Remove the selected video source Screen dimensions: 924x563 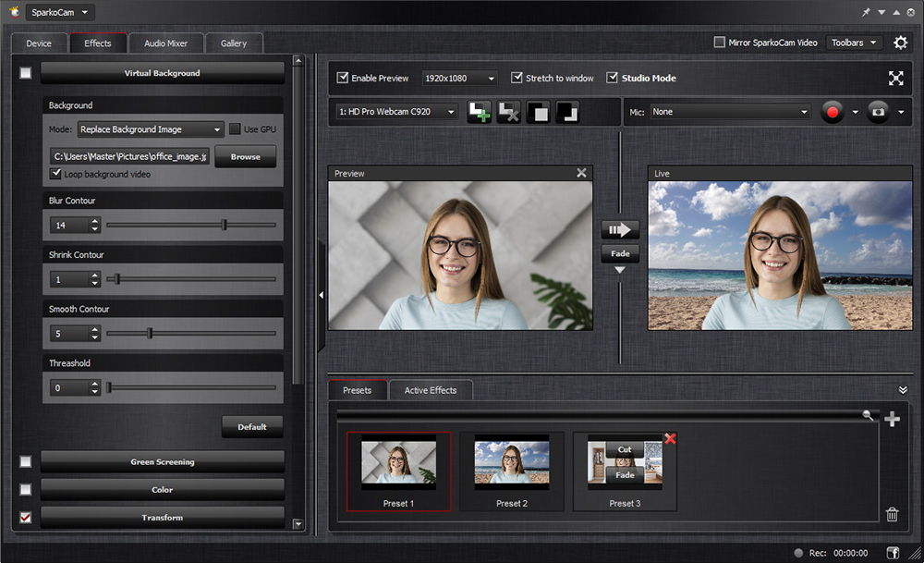[509, 112]
